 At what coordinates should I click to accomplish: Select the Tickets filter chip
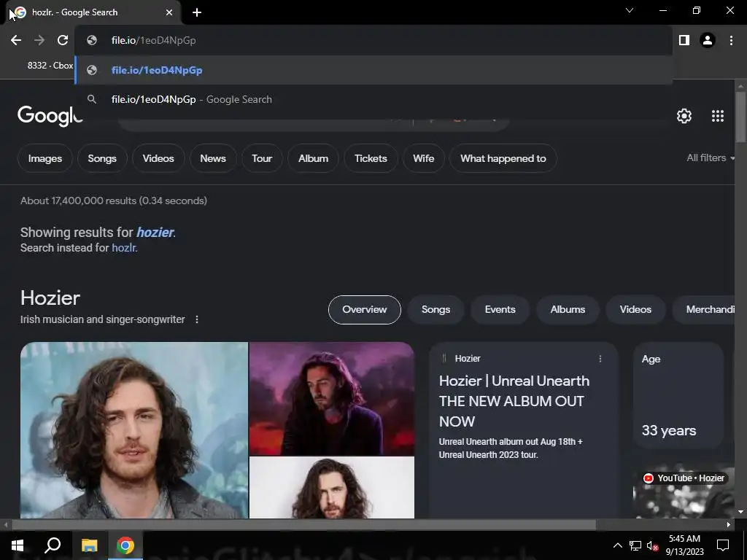pos(371,158)
